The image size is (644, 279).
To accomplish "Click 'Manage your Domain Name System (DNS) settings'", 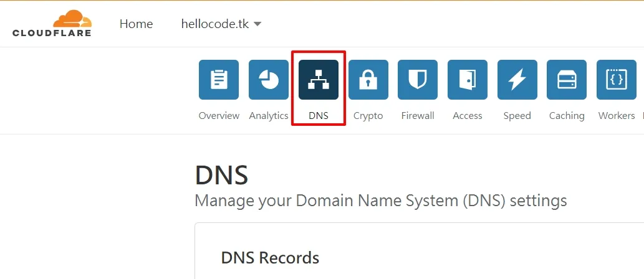I will [381, 201].
